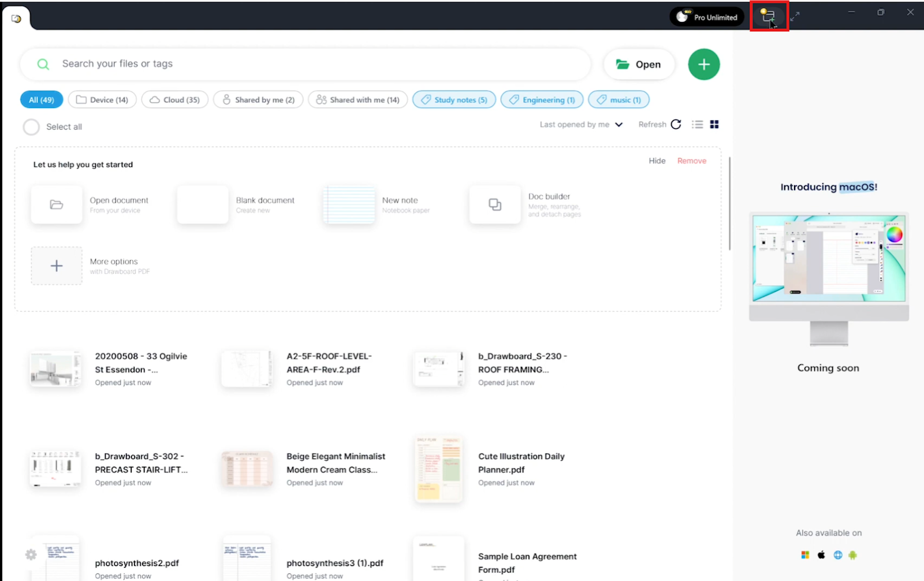Open A2-5F-ROOF-LEVEL-AREA-F-Rev.2.pdf thumbnail
924x581 pixels.
[247, 369]
